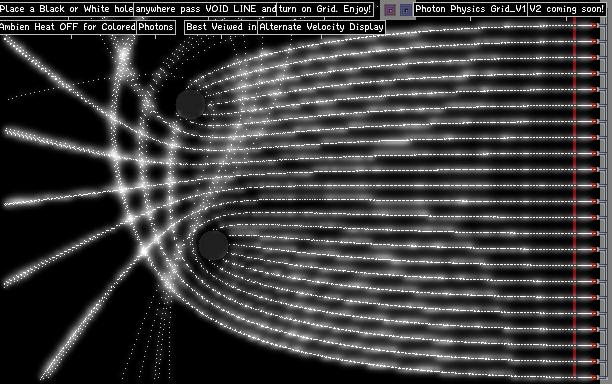Select the lower dark hole circle
Viewport: 612px width, 384px height.
point(213,245)
